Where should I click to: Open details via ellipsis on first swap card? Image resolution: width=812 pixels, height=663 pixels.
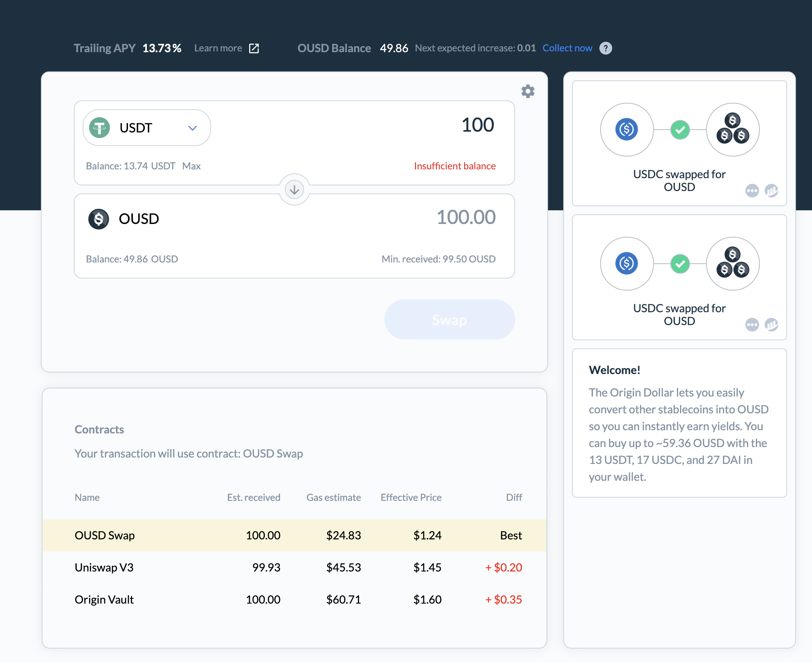753,191
